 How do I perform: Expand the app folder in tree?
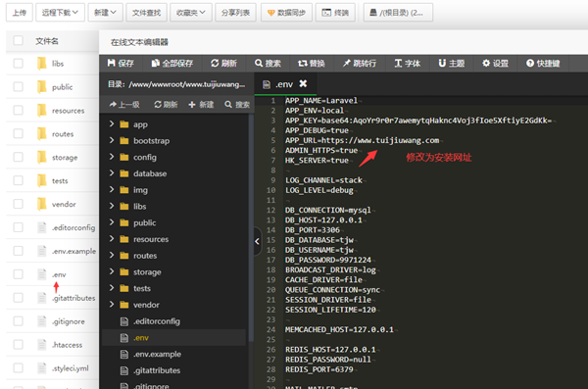tap(112, 123)
